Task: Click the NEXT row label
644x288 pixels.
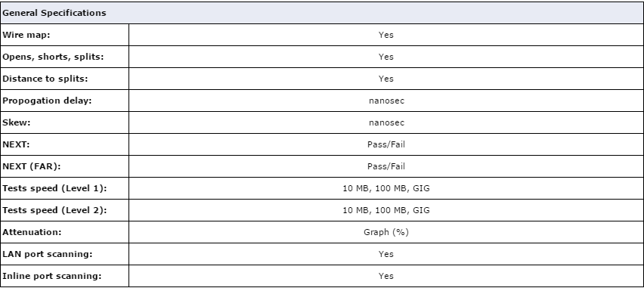Action: [17, 144]
